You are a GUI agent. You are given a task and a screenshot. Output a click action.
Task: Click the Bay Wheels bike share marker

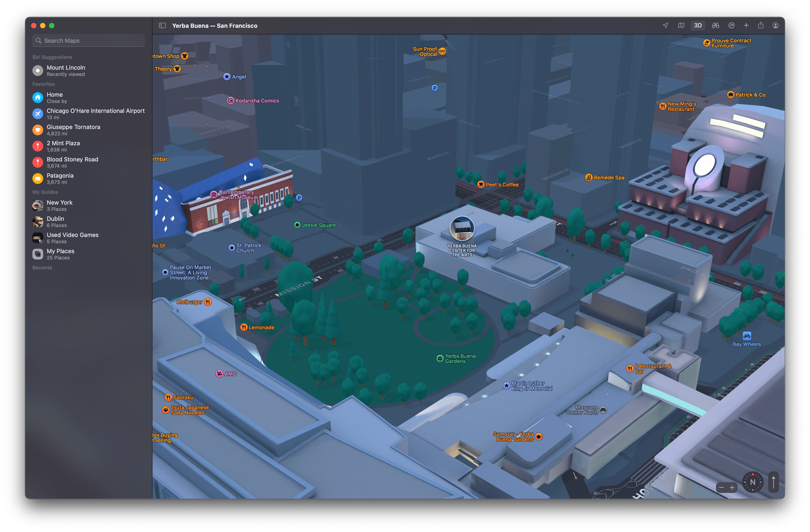pyautogui.click(x=747, y=336)
